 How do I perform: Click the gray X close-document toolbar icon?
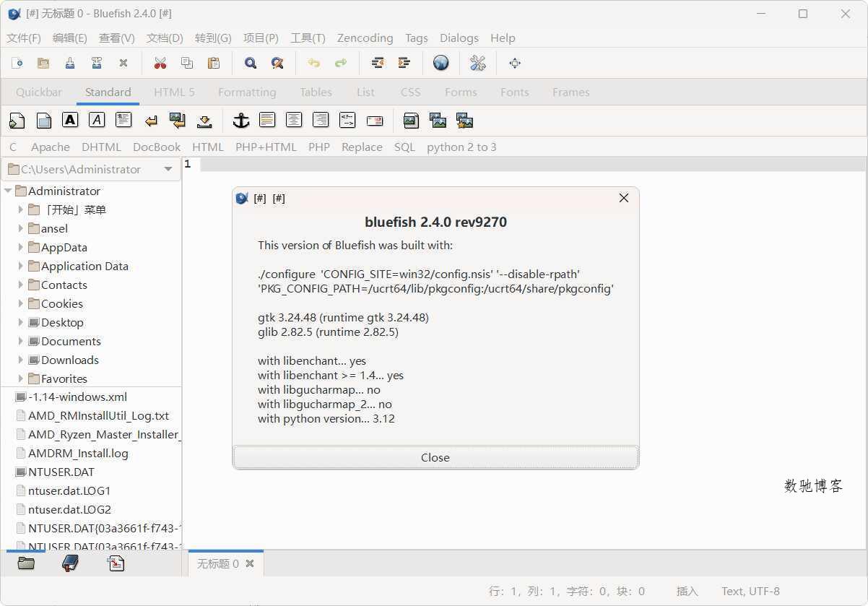click(x=123, y=63)
